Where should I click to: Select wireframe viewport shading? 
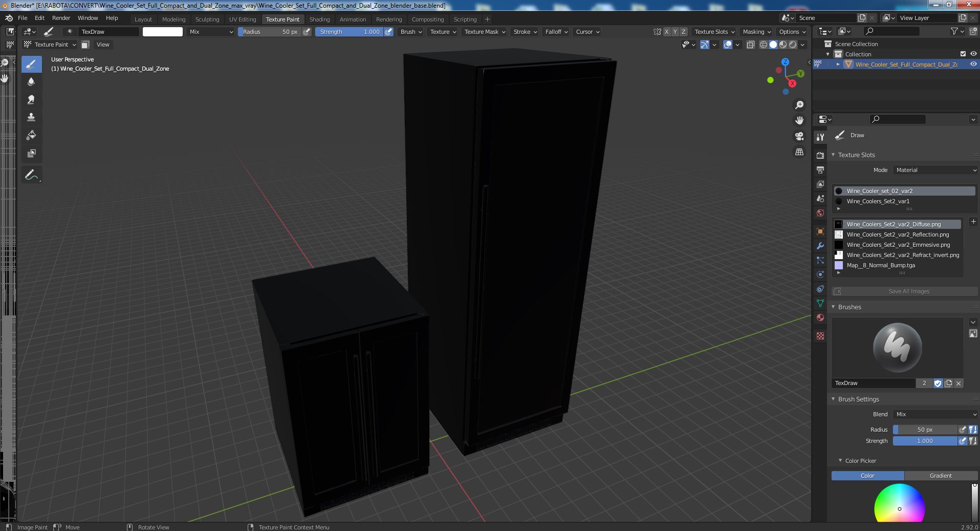(x=764, y=45)
